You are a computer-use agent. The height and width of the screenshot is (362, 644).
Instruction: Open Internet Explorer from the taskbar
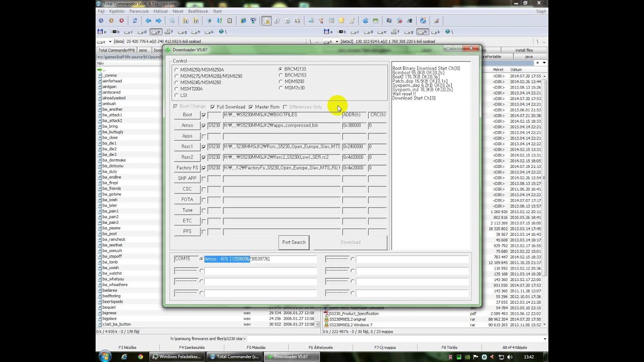tap(124, 356)
